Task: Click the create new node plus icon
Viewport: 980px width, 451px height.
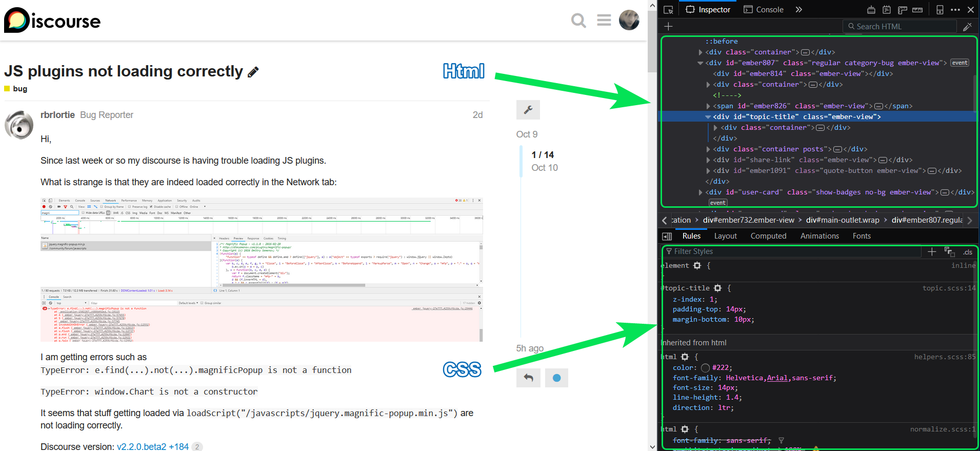Action: click(x=668, y=27)
